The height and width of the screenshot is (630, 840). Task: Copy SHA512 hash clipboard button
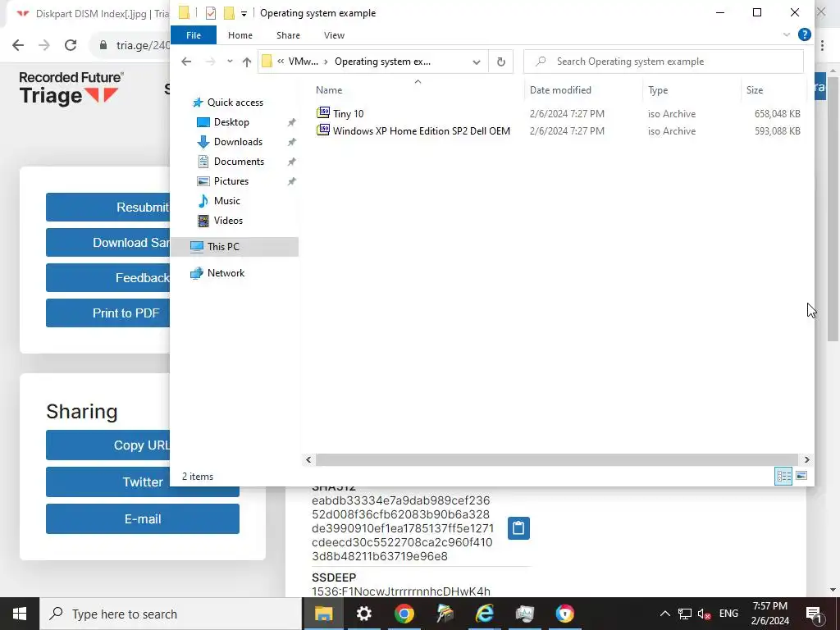tap(518, 528)
